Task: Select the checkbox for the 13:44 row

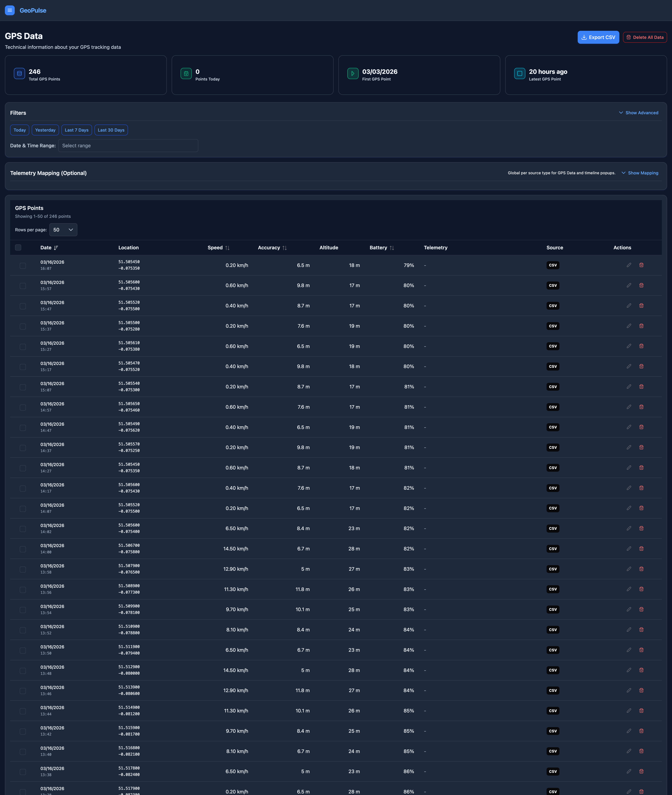Action: coord(23,711)
